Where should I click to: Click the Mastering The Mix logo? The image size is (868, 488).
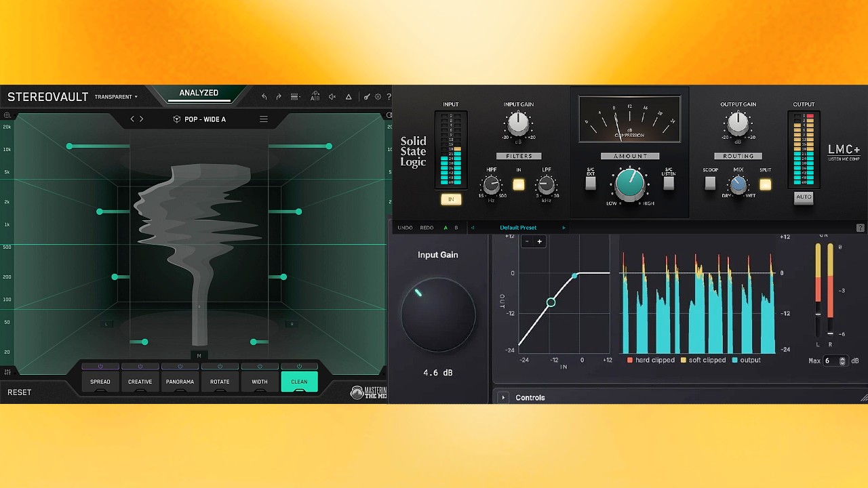click(368, 392)
